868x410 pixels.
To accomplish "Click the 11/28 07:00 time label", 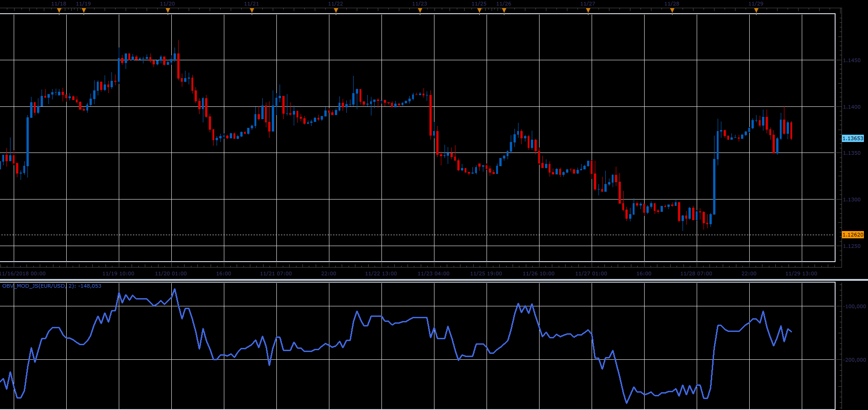I will tap(696, 273).
